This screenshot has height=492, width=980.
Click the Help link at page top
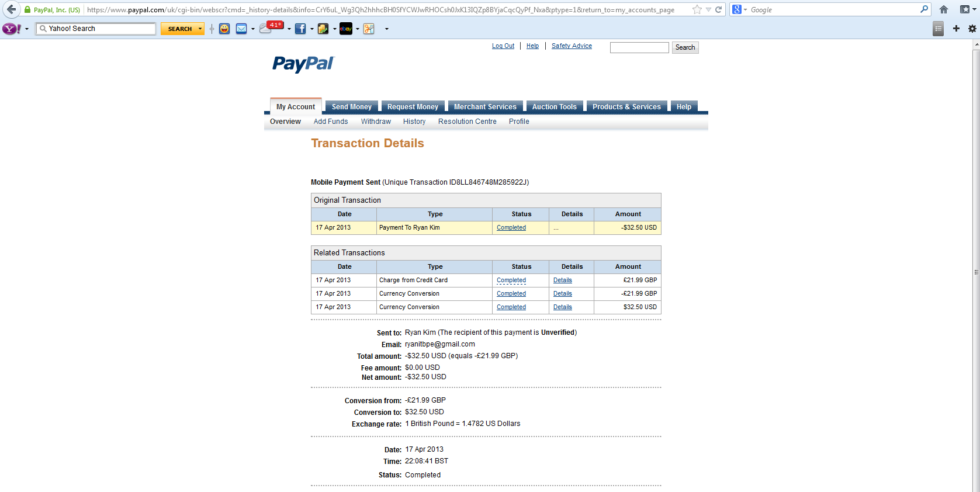pos(532,46)
